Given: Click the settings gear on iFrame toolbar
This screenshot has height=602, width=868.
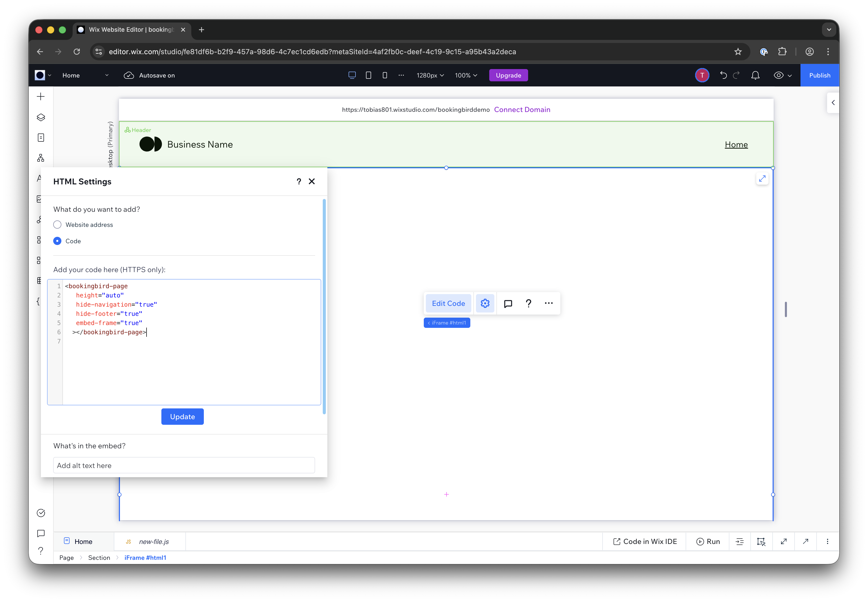Looking at the screenshot, I should click(485, 303).
